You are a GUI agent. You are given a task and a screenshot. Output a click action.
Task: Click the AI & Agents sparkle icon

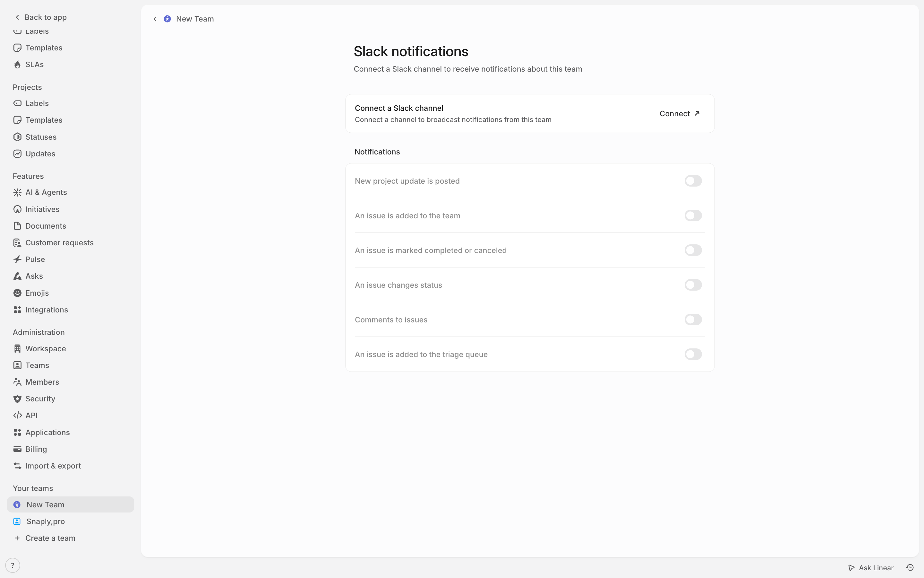coord(17,192)
